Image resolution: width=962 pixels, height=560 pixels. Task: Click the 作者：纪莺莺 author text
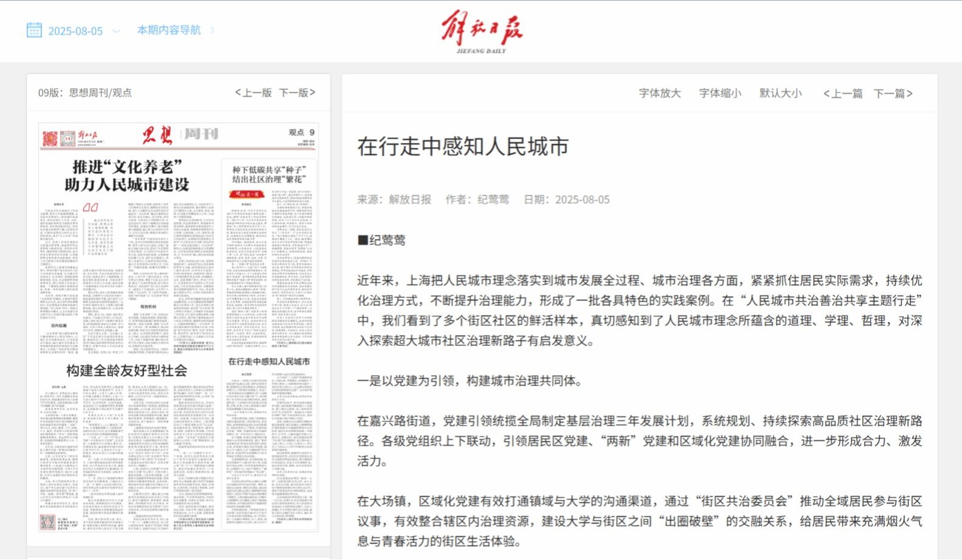click(477, 199)
